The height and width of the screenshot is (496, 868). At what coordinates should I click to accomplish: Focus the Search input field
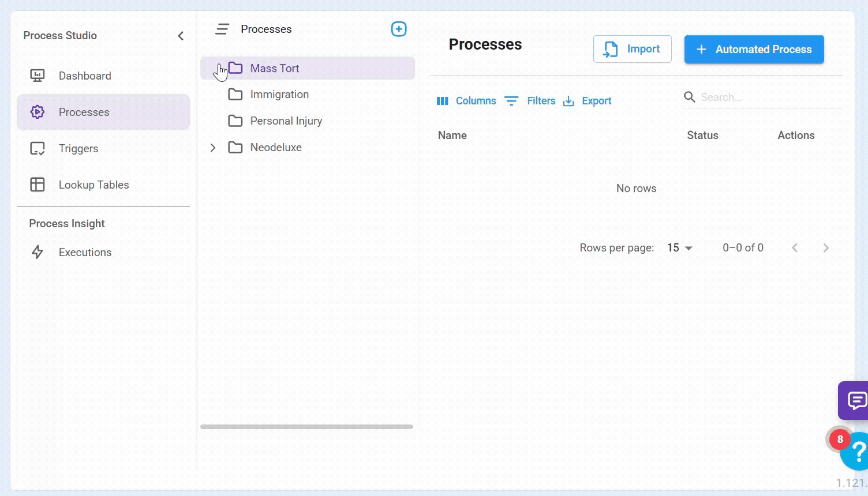768,97
